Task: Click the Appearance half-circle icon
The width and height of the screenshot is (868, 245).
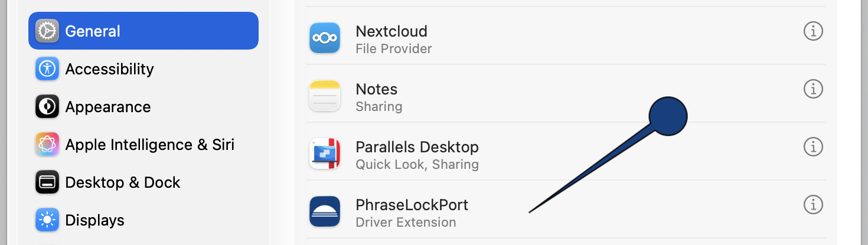Action: click(x=47, y=106)
